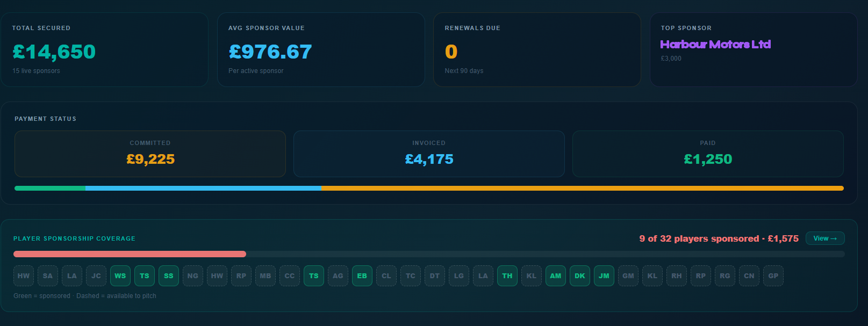
Task: Pick the NG player chip
Action: [x=193, y=276]
